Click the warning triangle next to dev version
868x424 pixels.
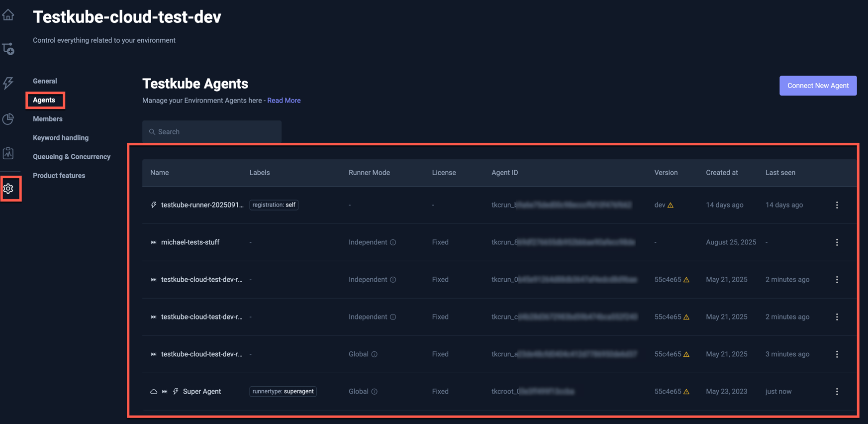(x=671, y=205)
